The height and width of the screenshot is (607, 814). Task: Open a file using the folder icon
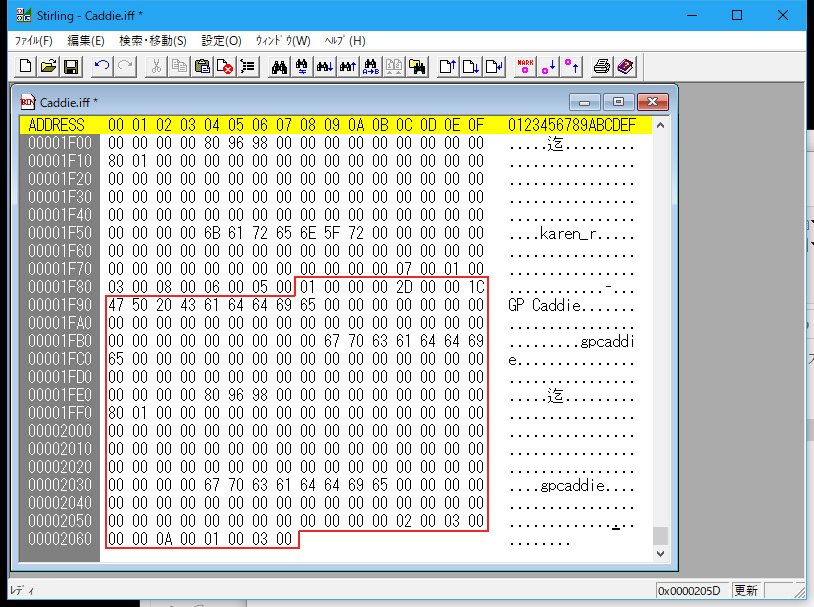tap(48, 66)
